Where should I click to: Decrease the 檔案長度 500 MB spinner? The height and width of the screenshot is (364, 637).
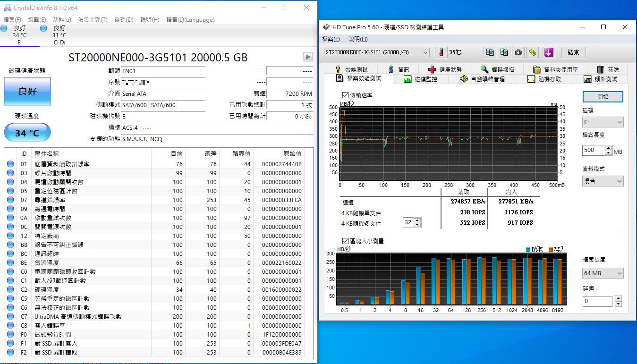609,153
